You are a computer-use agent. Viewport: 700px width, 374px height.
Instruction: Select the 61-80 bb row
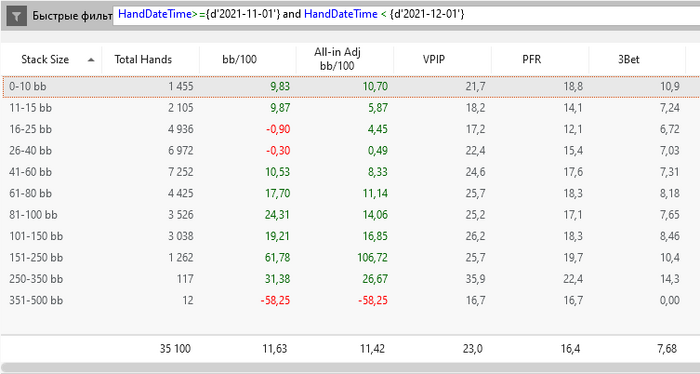(x=350, y=194)
